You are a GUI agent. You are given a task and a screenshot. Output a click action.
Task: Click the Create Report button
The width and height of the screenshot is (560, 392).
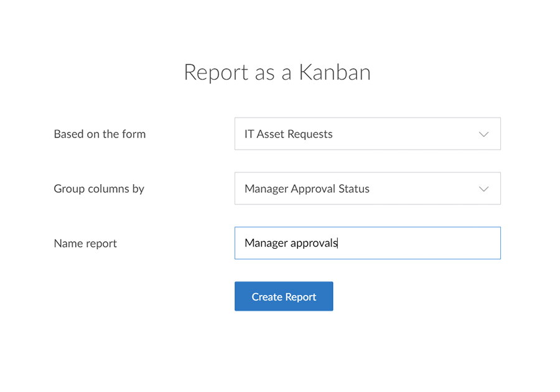(284, 296)
